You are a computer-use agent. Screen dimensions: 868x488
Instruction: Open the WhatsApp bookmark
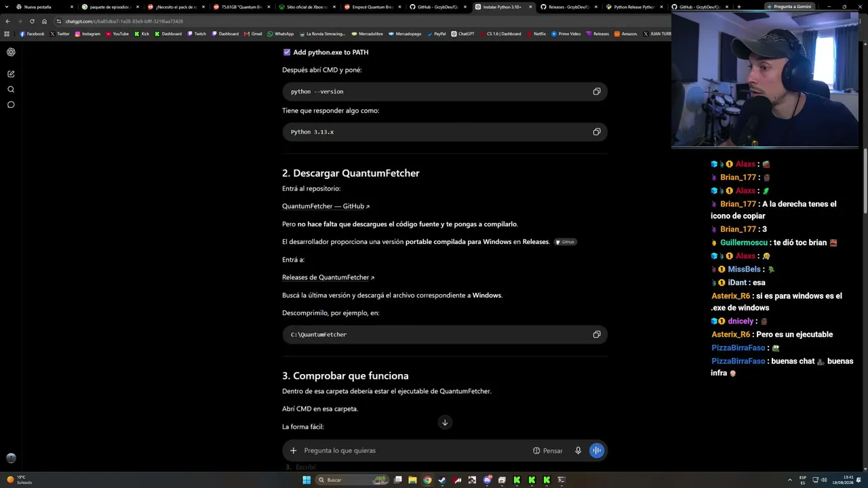tap(281, 34)
